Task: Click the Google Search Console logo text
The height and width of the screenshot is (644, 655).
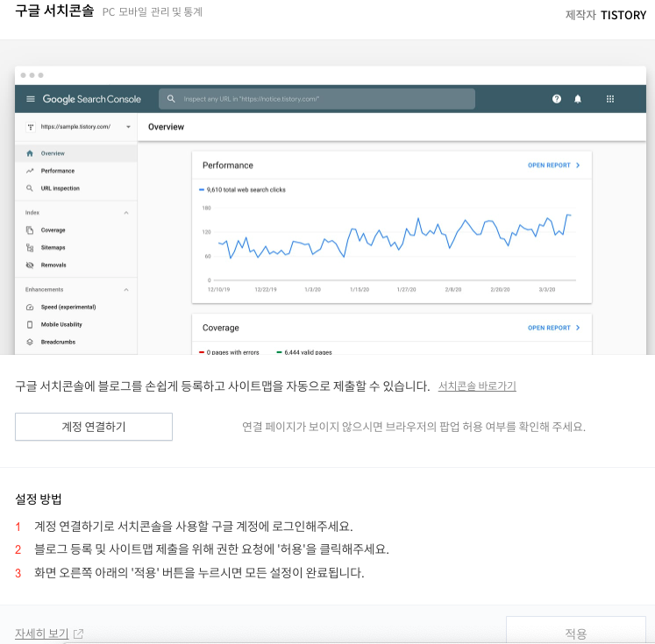Action: 91,99
